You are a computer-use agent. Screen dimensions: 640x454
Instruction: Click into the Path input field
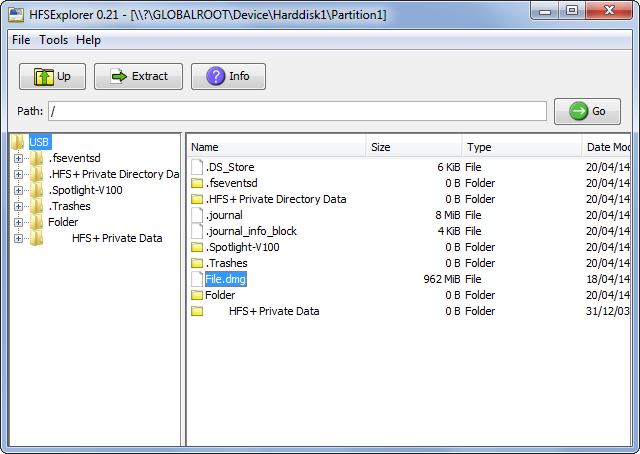click(x=297, y=111)
